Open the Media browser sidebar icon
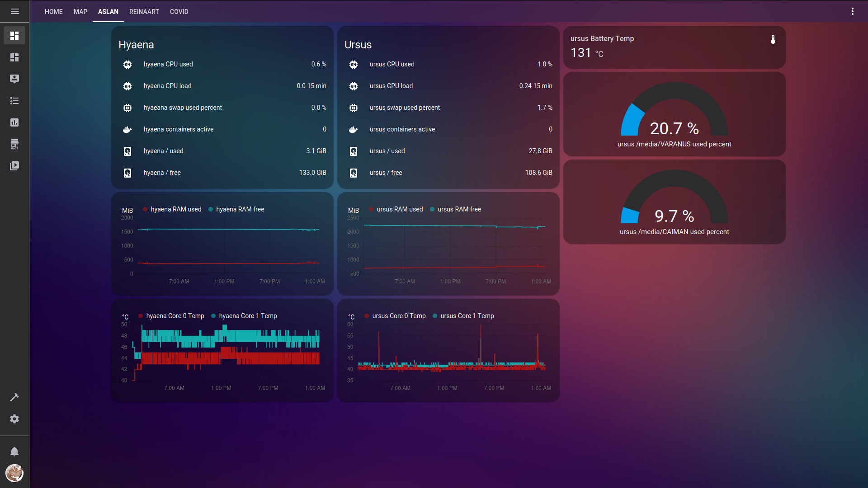 (x=14, y=166)
